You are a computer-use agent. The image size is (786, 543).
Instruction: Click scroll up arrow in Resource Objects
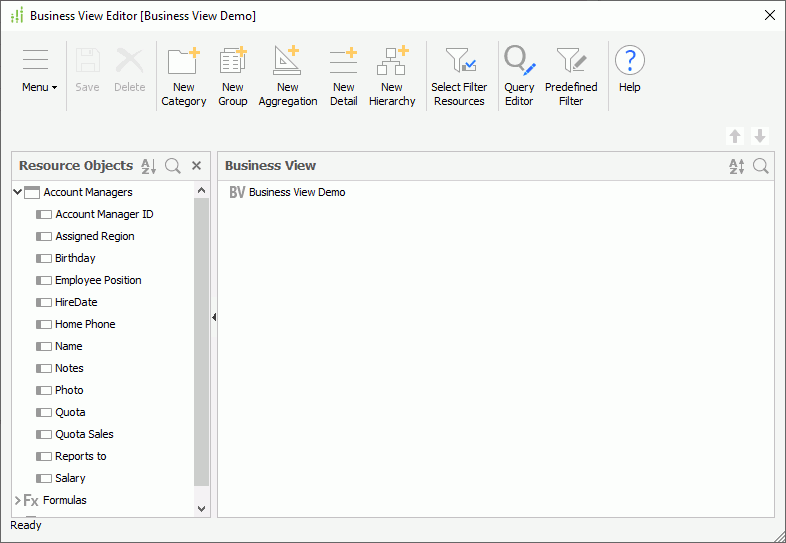click(x=202, y=190)
